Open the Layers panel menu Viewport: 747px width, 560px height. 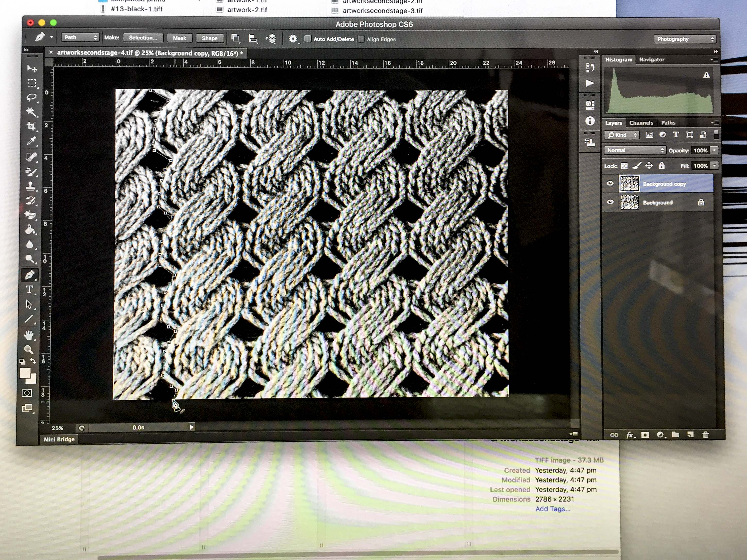tap(715, 123)
